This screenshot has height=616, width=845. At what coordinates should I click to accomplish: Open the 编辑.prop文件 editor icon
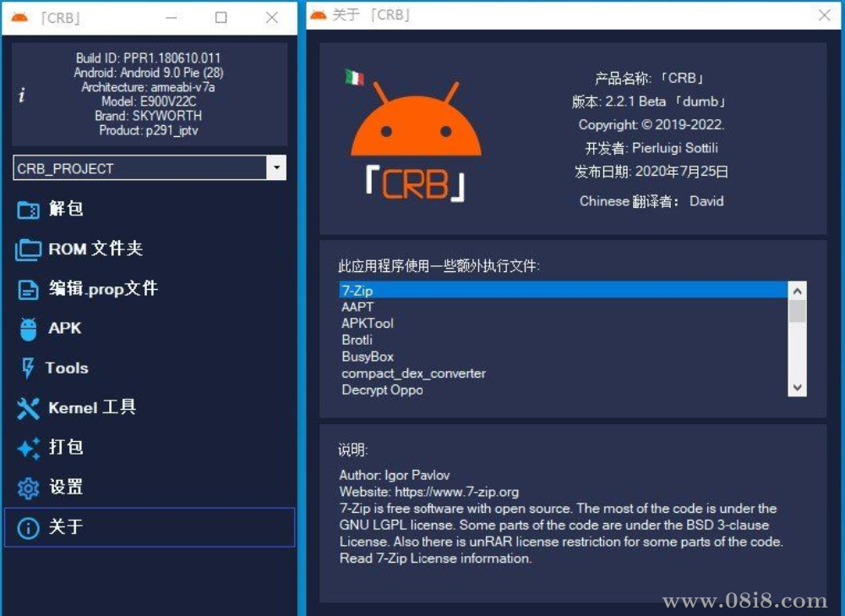tap(27, 289)
